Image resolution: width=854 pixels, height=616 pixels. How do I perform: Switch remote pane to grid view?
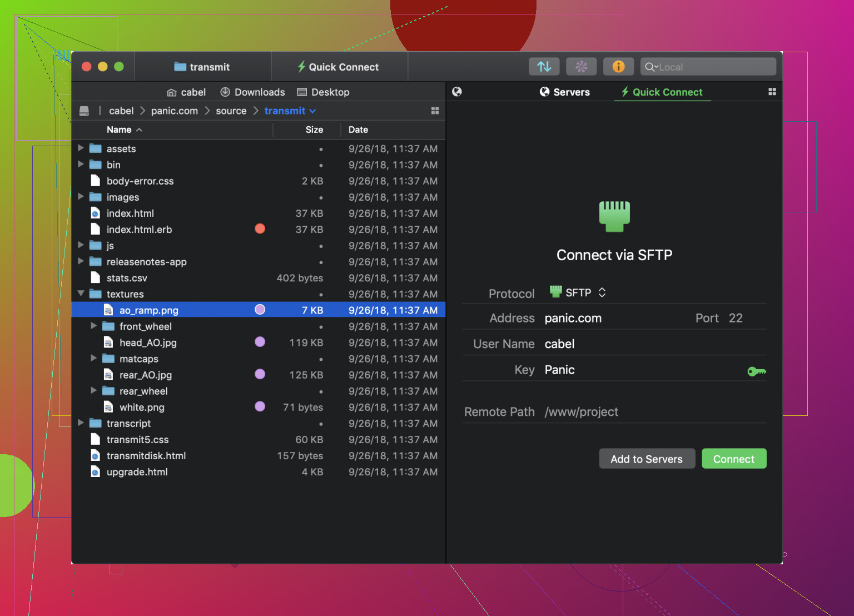click(x=772, y=92)
